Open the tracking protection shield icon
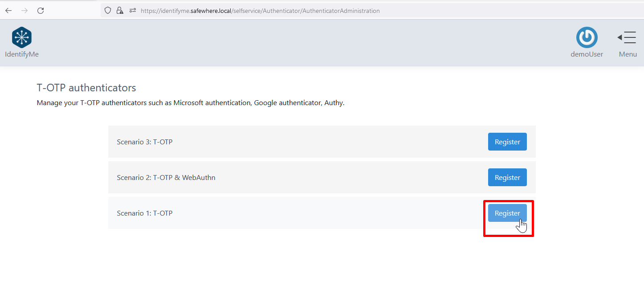Screen dimensions: 644x298 (x=107, y=11)
